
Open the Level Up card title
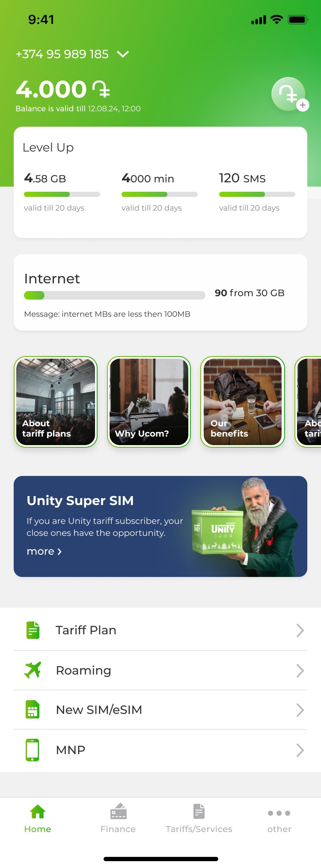(x=48, y=148)
